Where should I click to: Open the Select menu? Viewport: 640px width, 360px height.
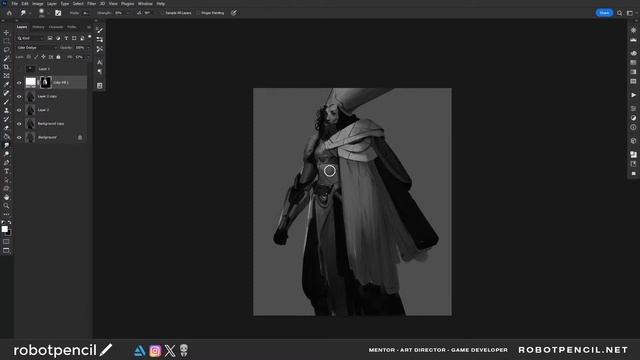click(x=78, y=4)
